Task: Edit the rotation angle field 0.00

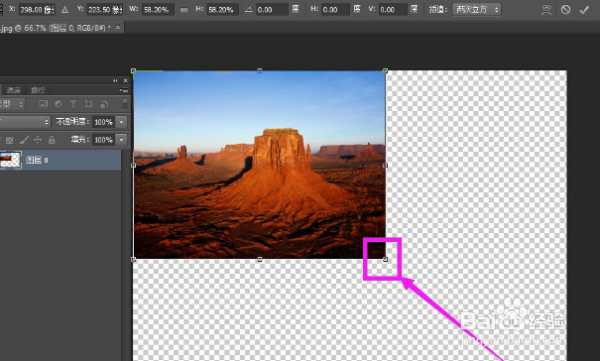Action: (x=272, y=10)
